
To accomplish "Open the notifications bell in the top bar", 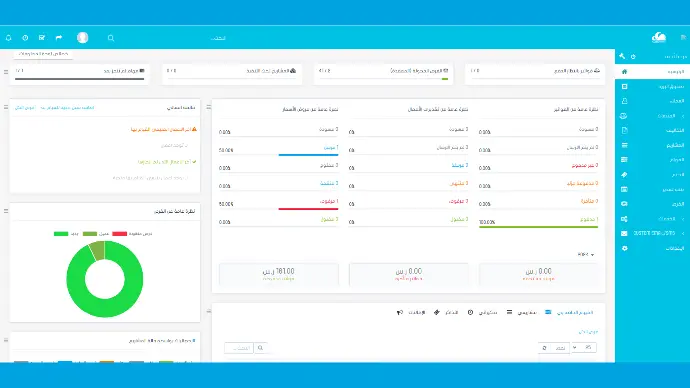I will coord(8,38).
